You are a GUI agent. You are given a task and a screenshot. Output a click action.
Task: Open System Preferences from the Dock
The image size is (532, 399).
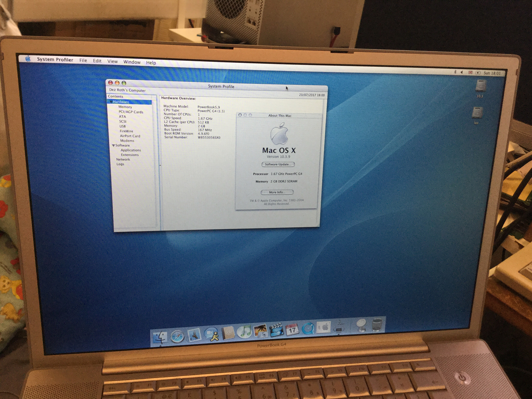click(324, 327)
